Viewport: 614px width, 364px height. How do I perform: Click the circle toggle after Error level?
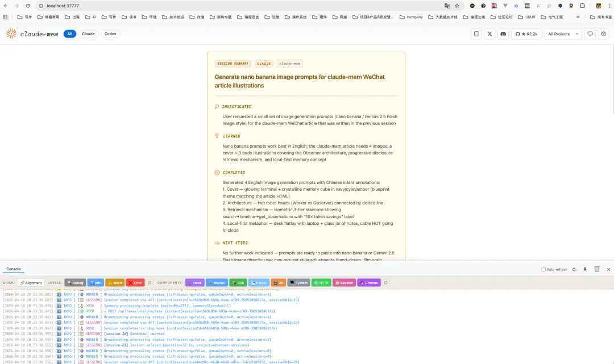(150, 283)
